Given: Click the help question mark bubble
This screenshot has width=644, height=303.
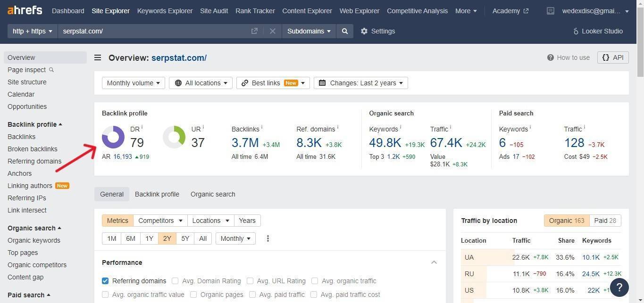Looking at the screenshot, I should [x=619, y=287].
